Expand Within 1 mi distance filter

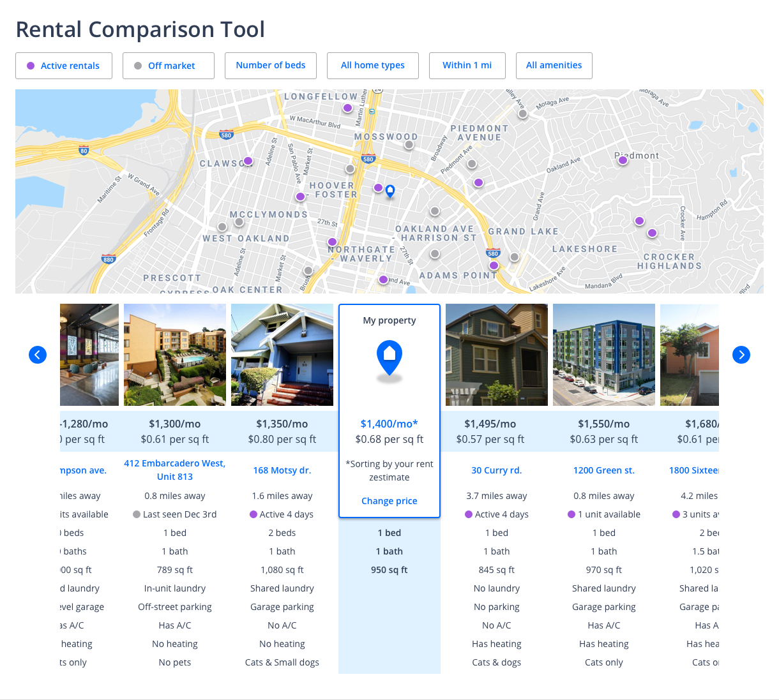point(467,65)
